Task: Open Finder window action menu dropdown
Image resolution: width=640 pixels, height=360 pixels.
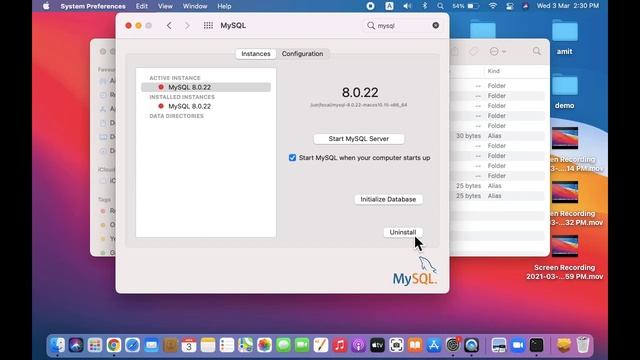Action: (498, 51)
